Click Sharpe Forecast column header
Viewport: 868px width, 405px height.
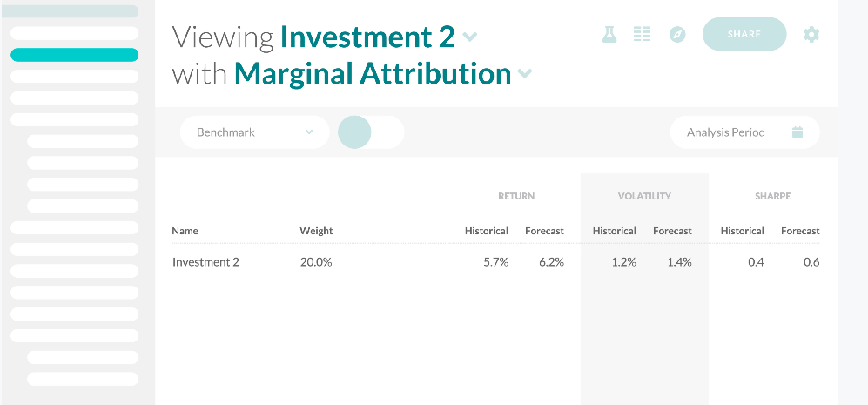click(x=800, y=231)
